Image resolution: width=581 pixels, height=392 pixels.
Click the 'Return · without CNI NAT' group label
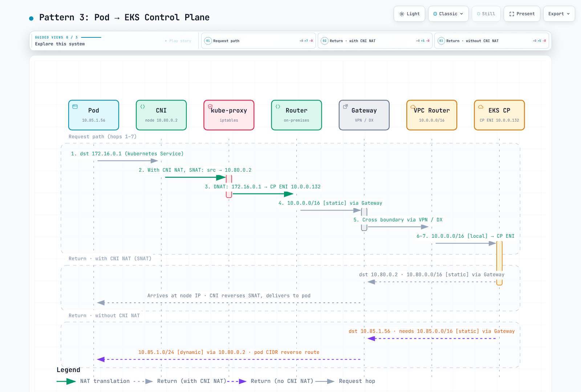104,316
